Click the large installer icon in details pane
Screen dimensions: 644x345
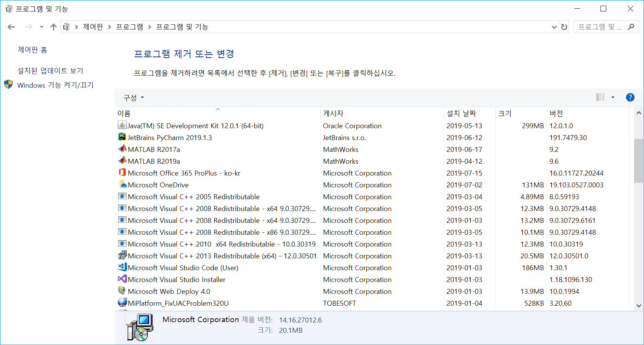140,327
